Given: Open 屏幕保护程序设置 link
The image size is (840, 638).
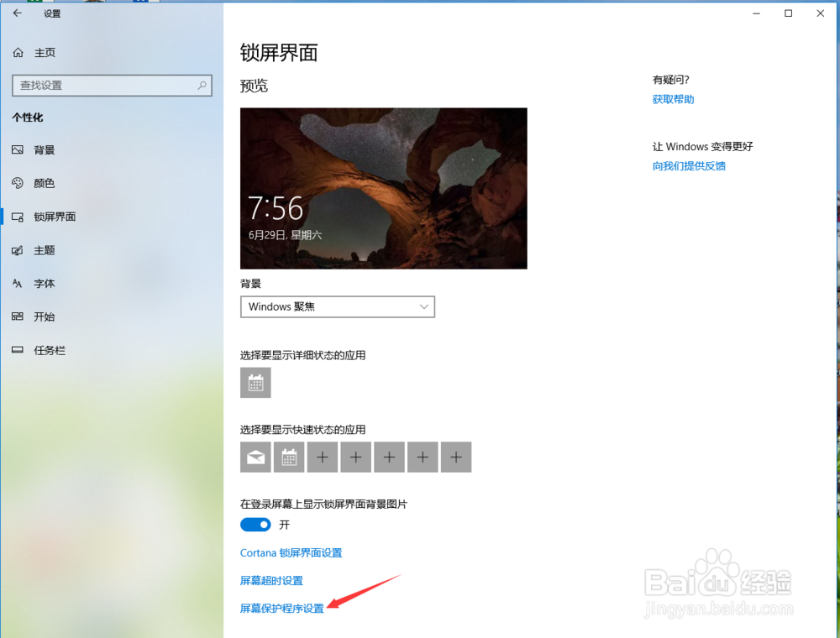Looking at the screenshot, I should point(281,608).
